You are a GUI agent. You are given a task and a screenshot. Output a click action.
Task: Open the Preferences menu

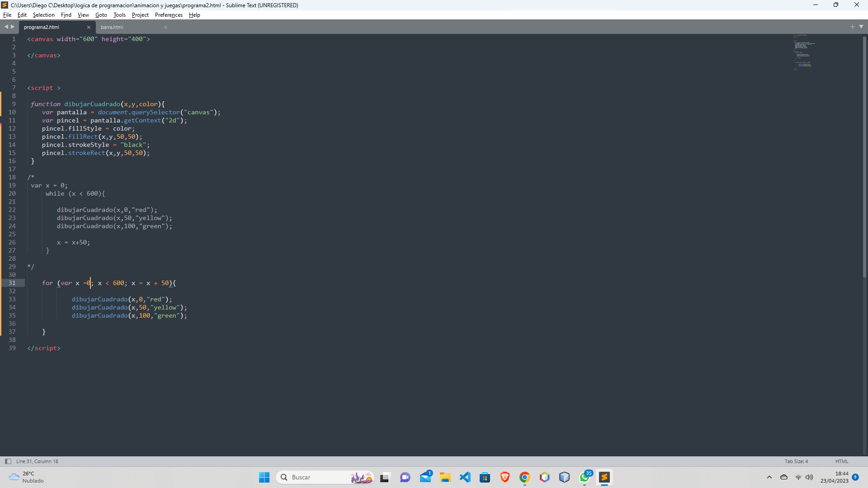tap(169, 15)
